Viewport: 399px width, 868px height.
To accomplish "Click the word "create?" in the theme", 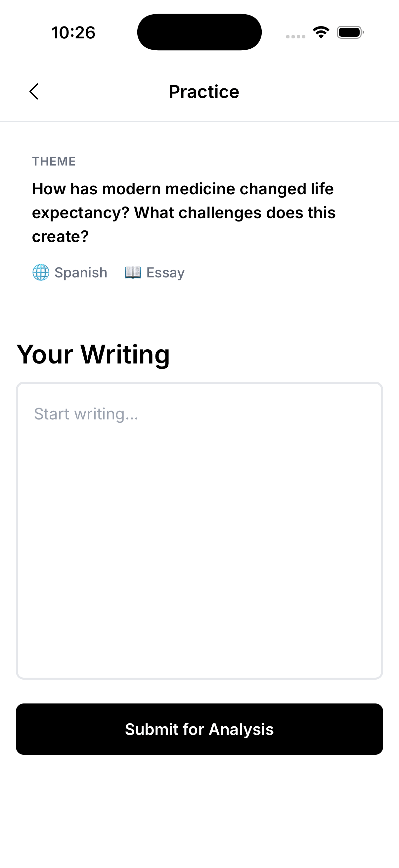I will (x=60, y=237).
